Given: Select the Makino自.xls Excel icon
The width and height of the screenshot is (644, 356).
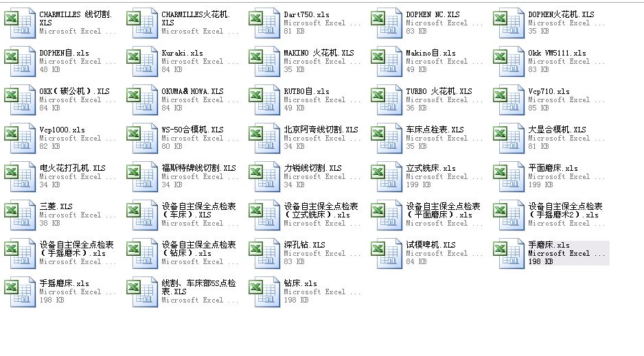Looking at the screenshot, I should point(386,62).
